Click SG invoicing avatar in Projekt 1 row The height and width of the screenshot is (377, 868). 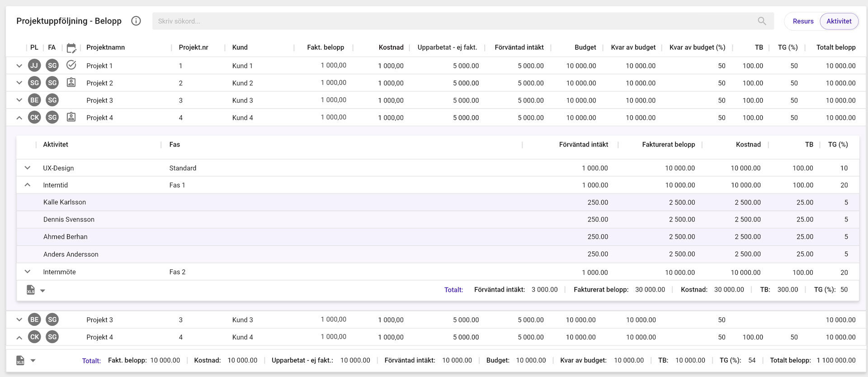point(52,66)
